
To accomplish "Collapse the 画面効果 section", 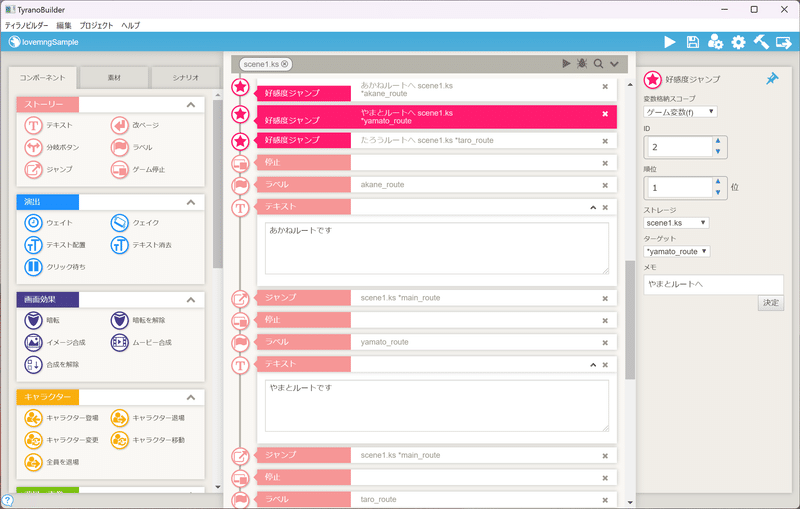I will 191,300.
